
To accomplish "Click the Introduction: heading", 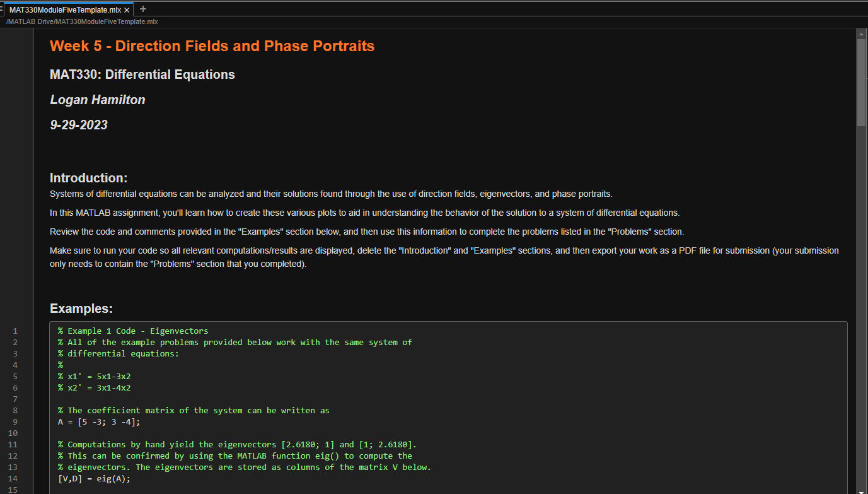I will pyautogui.click(x=89, y=178).
